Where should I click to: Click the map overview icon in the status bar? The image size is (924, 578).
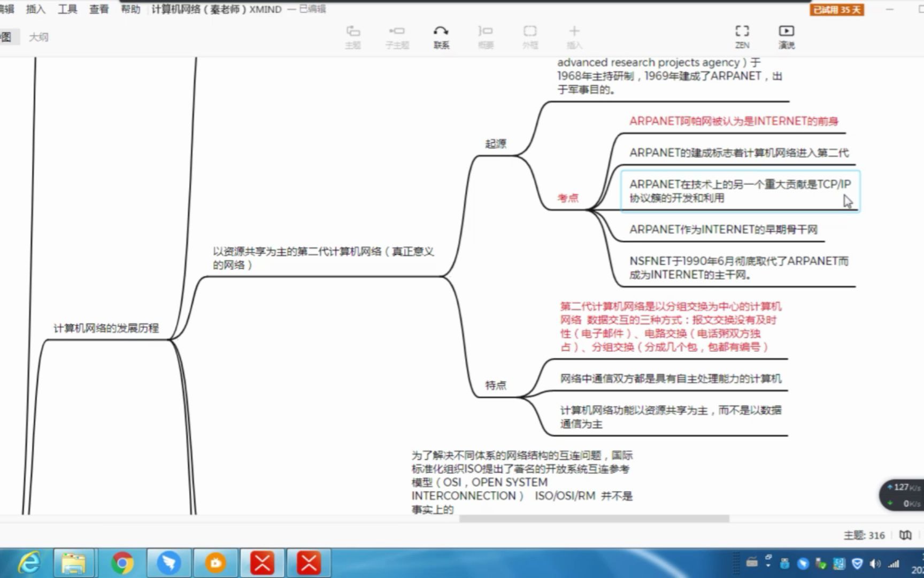click(905, 535)
